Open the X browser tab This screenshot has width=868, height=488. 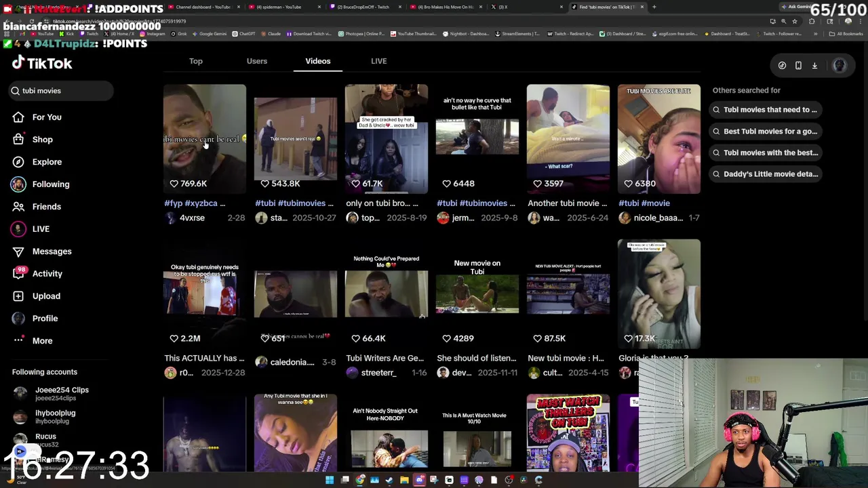click(528, 7)
